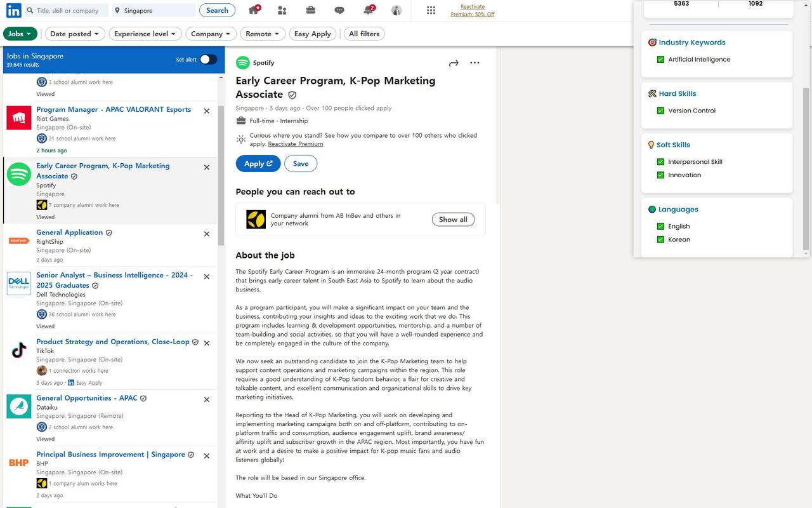This screenshot has width=812, height=508.
Task: Open Senior Analyst Business Intelligence job
Action: click(114, 280)
